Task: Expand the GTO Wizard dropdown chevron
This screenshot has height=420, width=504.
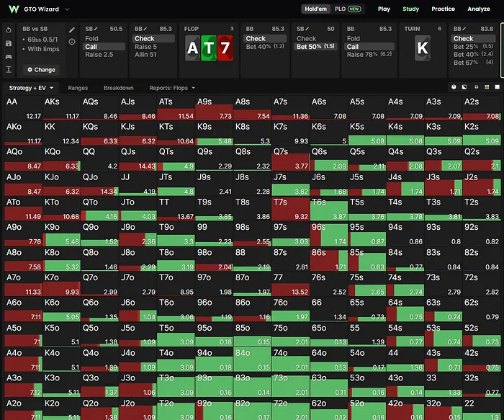Action: (x=67, y=9)
